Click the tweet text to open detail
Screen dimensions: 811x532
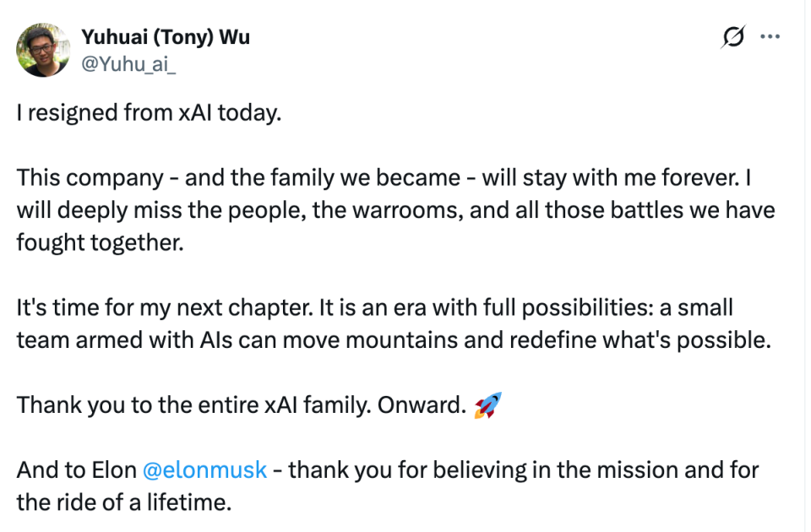pyautogui.click(x=338, y=209)
